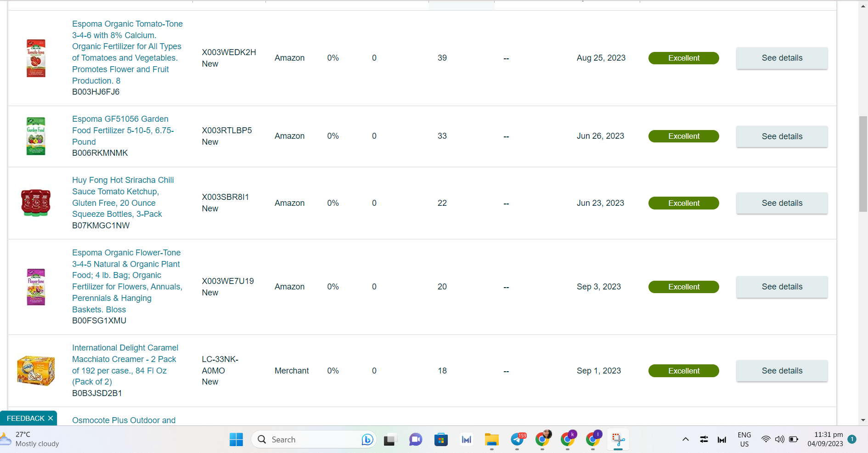
Task: Click Excellent badge for International Delight row
Action: point(683,371)
